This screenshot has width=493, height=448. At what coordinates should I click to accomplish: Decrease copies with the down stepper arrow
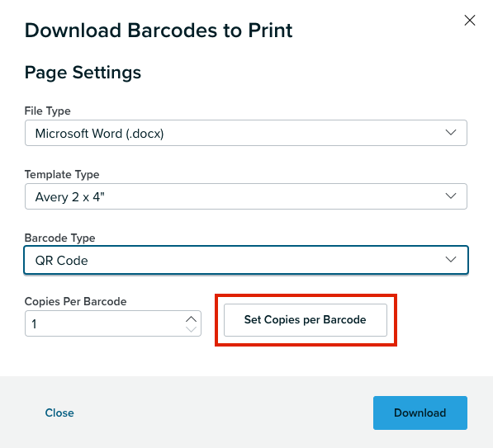[x=191, y=329]
